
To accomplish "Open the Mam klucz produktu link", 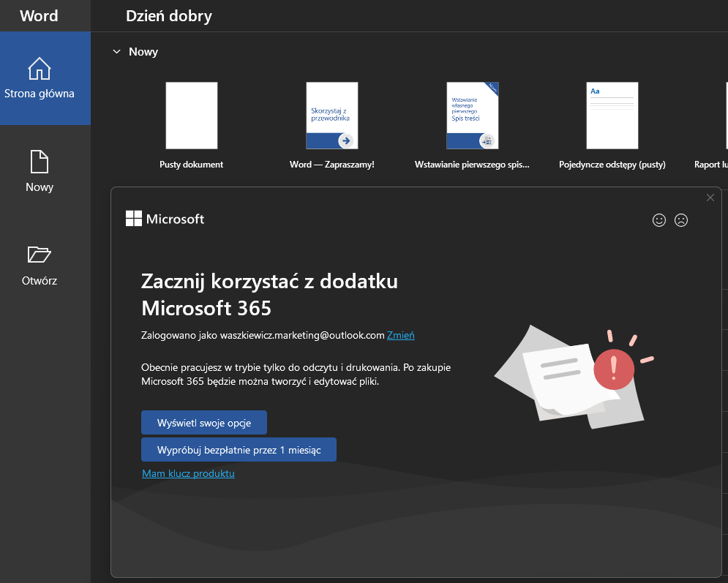I will click(188, 473).
